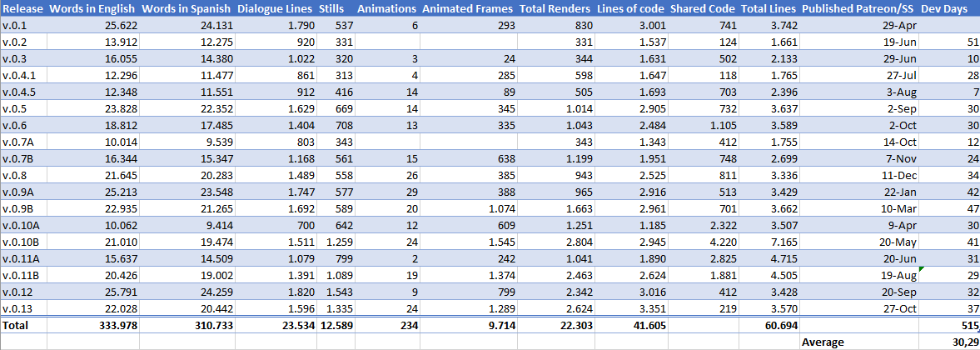Click the "Total Lines" header cell

[x=770, y=9]
